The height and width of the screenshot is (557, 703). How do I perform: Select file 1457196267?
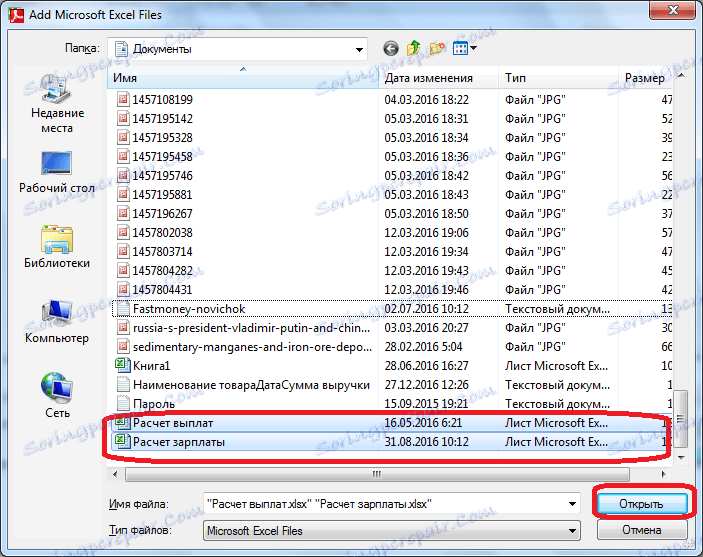point(162,213)
